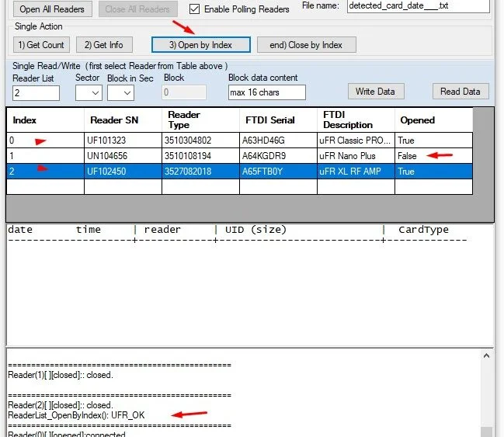
Task: Click the Open All Readers button
Action: (52, 9)
